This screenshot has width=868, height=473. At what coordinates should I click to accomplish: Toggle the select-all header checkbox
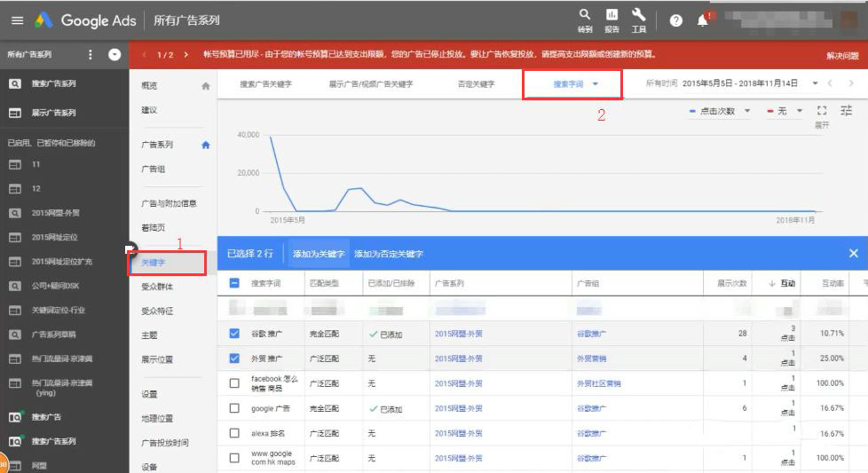(234, 283)
